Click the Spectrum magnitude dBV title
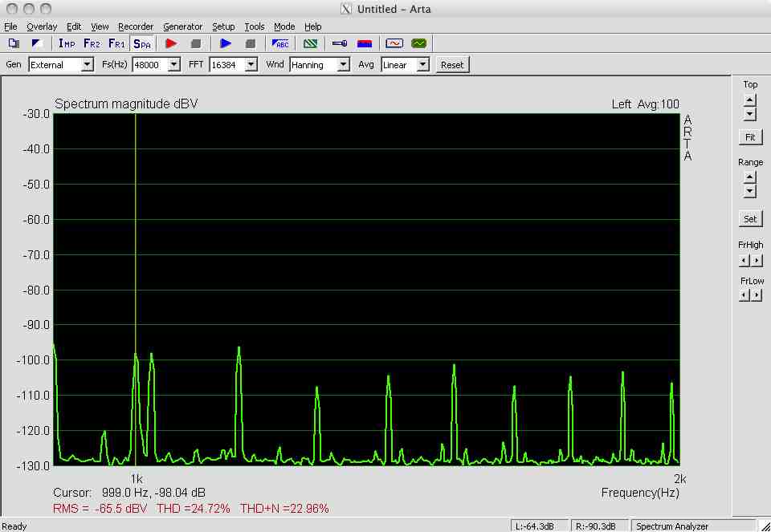 pyautogui.click(x=126, y=104)
